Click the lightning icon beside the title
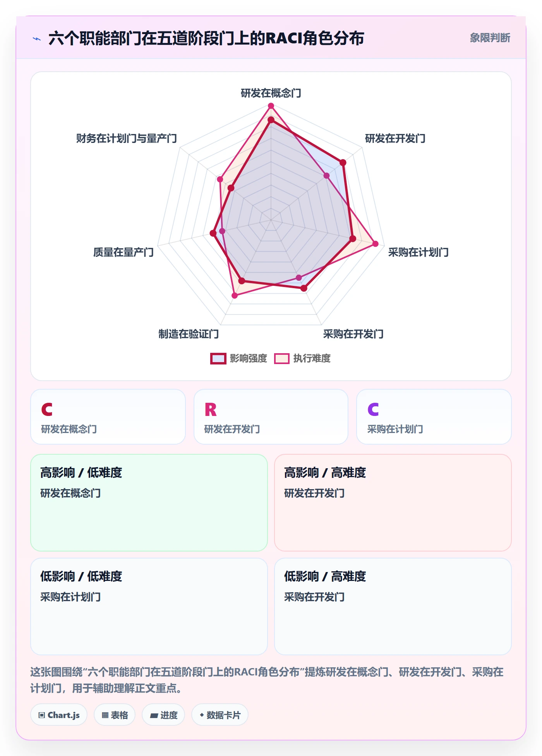542x756 pixels. click(37, 39)
